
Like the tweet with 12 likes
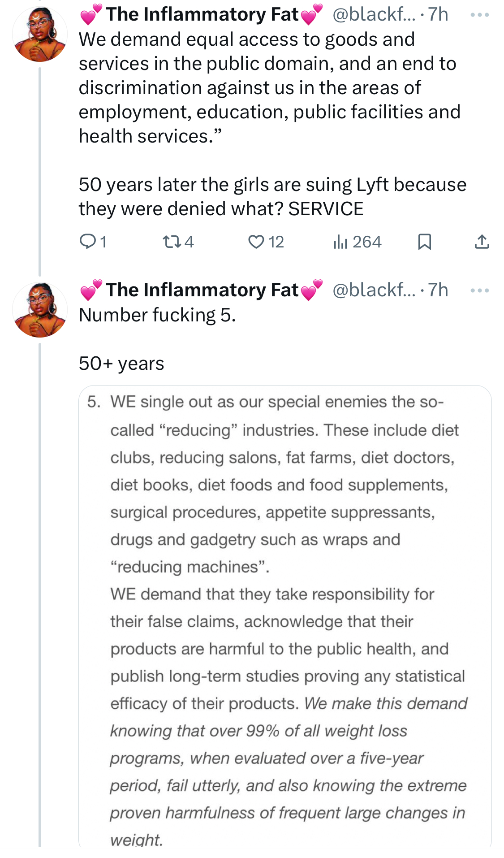(256, 242)
